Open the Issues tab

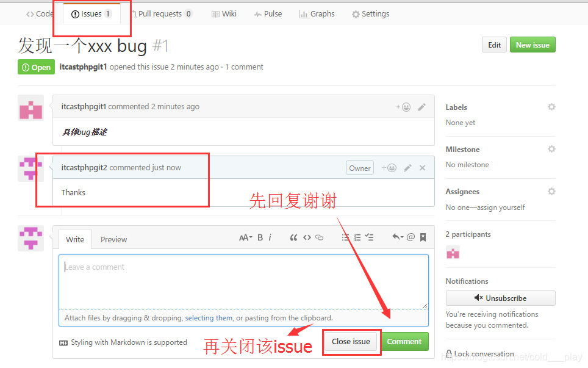[x=91, y=14]
